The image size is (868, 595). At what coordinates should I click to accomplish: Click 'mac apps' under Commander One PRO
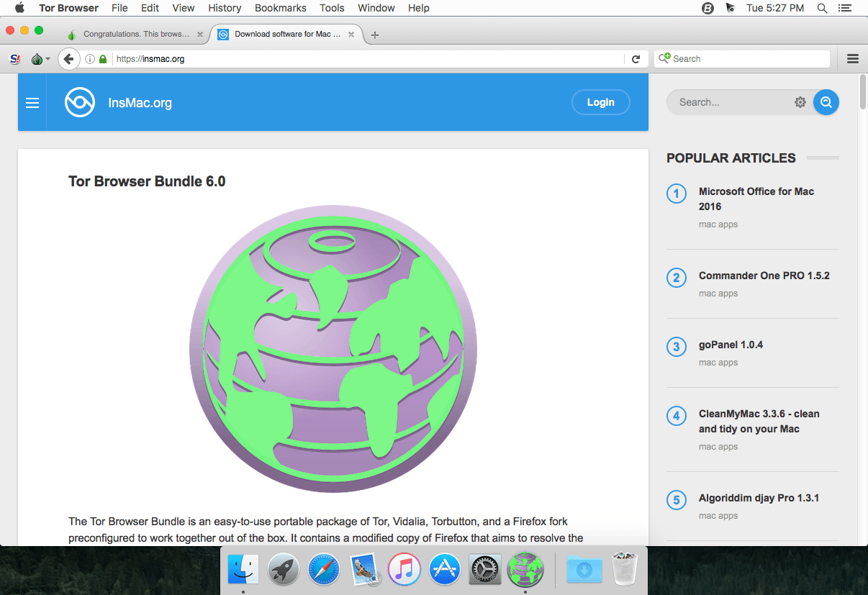coord(718,294)
